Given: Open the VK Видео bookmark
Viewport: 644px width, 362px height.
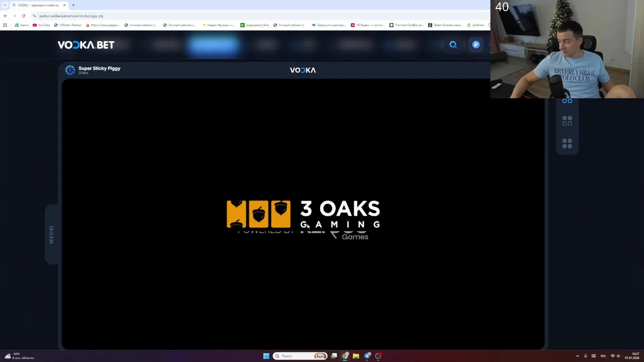Looking at the screenshot, I should 368,25.
